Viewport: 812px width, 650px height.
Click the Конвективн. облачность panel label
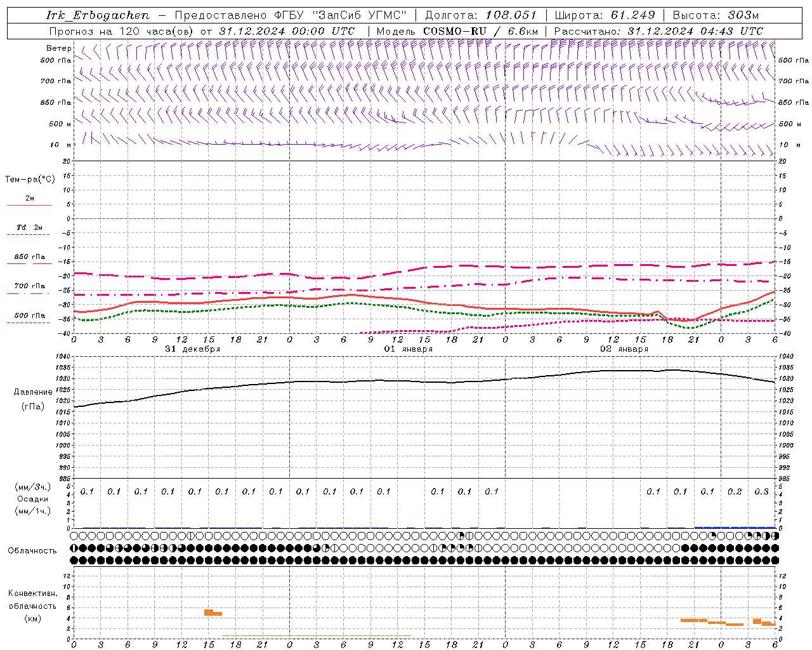pyautogui.click(x=32, y=606)
